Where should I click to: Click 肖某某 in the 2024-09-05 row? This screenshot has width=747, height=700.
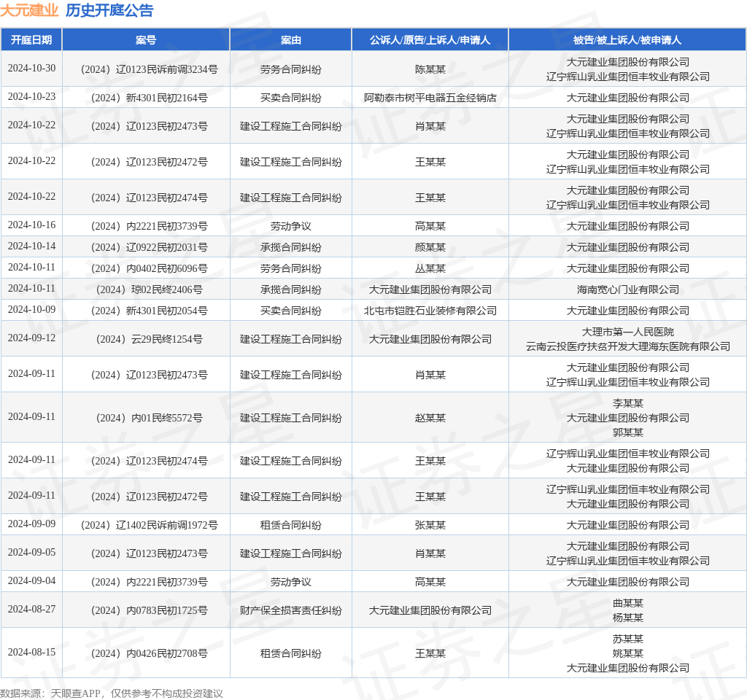click(430, 554)
